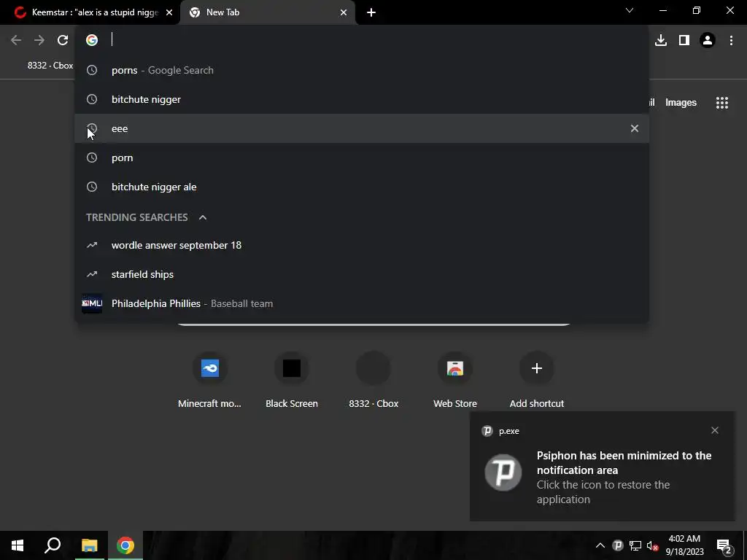
Task: Choose the "starfield ships" trending suggestion
Action: click(x=362, y=274)
